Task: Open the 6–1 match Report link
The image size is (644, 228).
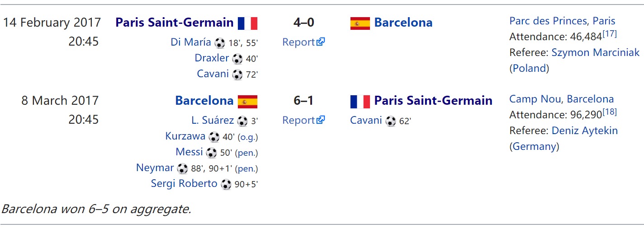Action: point(303,120)
